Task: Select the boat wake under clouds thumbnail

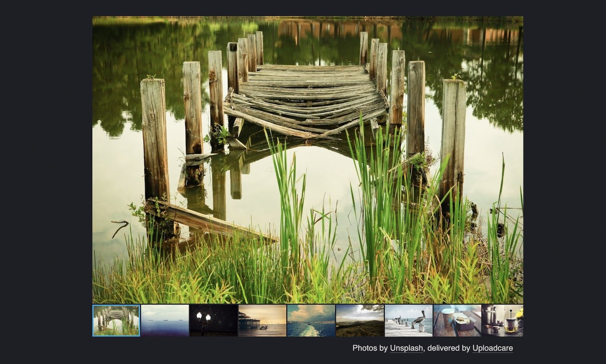Action: coord(311,320)
